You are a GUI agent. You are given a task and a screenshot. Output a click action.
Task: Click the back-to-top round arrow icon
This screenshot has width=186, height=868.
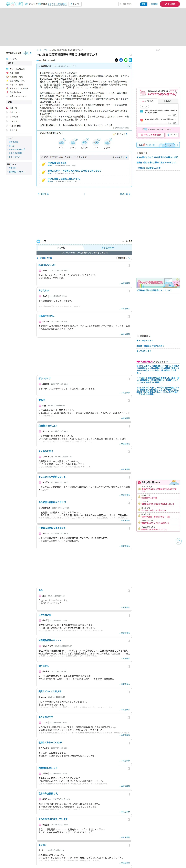179,541
